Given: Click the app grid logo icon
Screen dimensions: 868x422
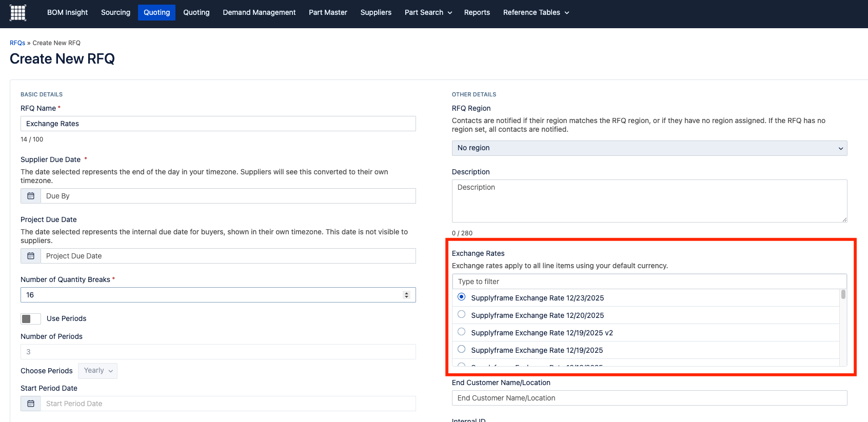Looking at the screenshot, I should pyautogui.click(x=18, y=13).
